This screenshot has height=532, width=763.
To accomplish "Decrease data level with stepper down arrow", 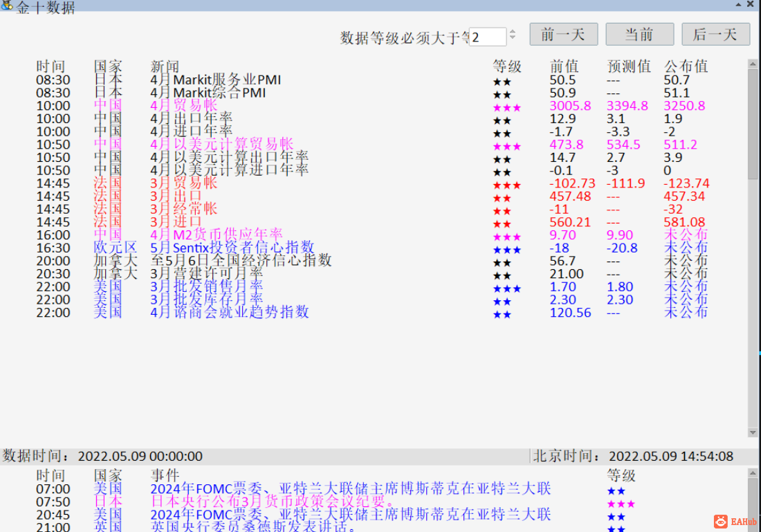I will click(x=513, y=38).
